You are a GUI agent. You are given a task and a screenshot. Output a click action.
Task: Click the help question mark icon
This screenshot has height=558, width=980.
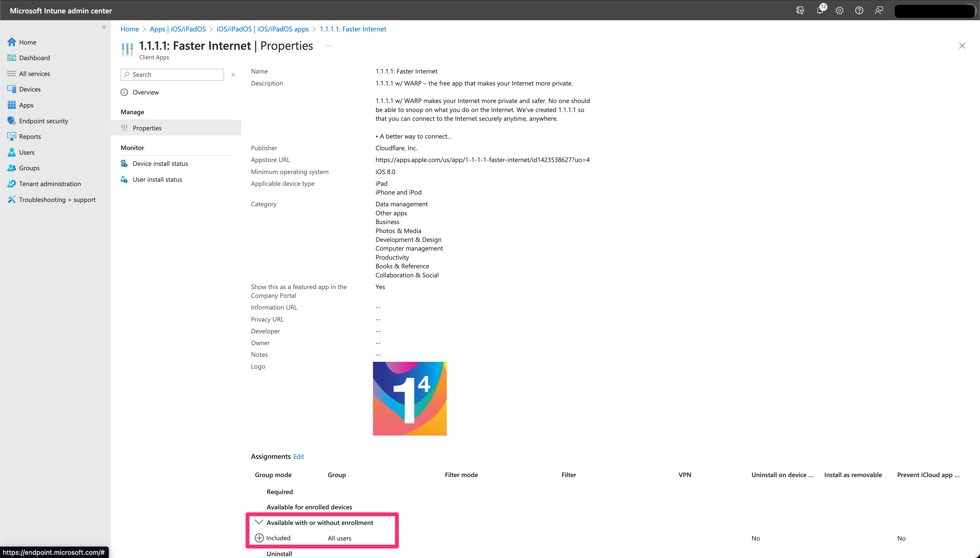[859, 10]
